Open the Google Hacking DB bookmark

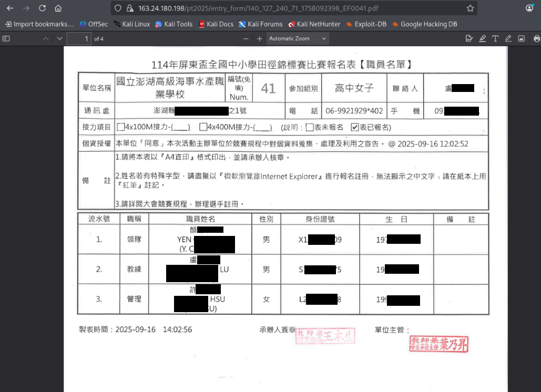coord(425,24)
